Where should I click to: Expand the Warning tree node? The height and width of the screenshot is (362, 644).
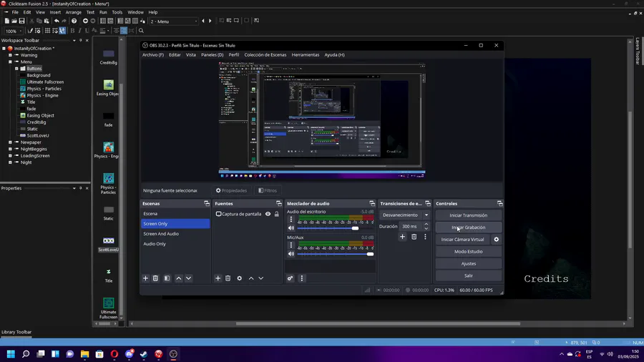click(x=10, y=55)
